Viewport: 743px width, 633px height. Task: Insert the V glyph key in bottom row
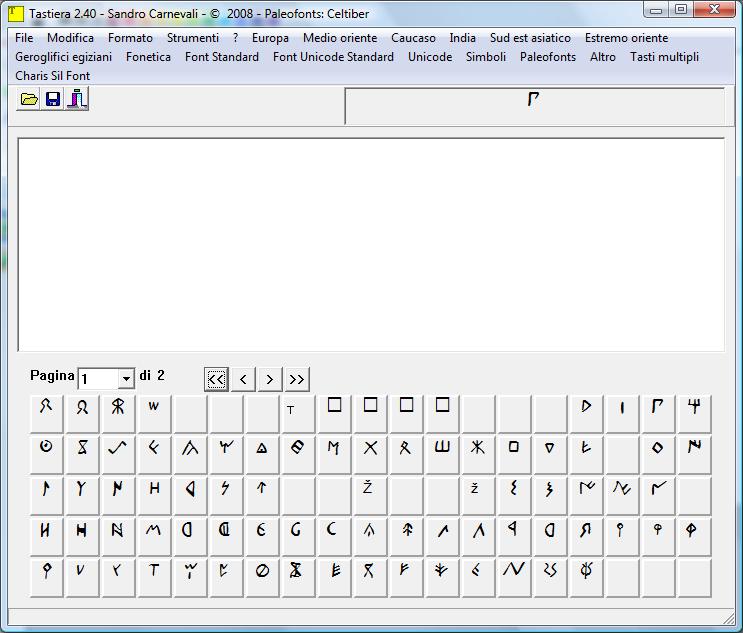point(82,578)
